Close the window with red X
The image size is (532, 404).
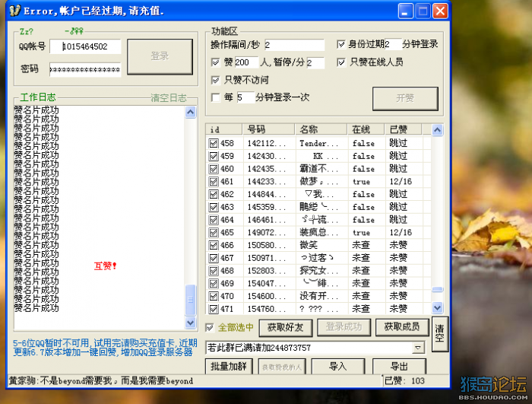point(440,11)
